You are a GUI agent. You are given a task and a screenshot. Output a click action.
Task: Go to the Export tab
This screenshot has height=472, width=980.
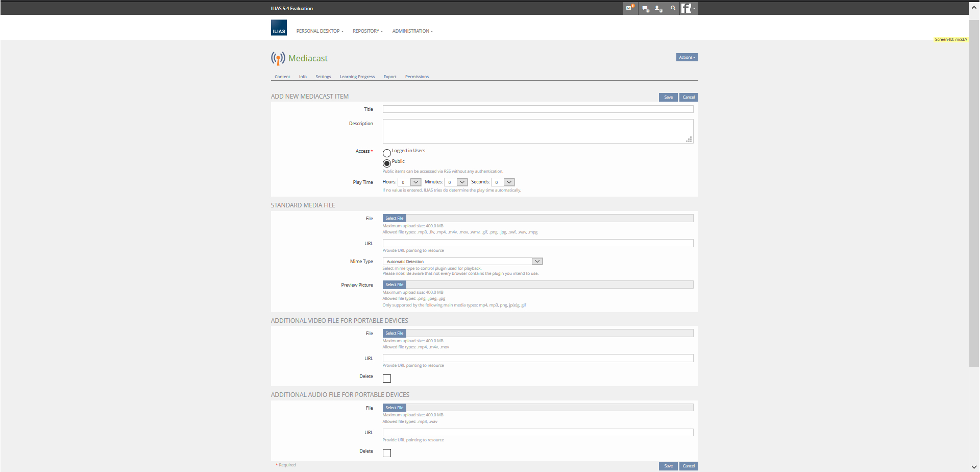[x=390, y=77]
